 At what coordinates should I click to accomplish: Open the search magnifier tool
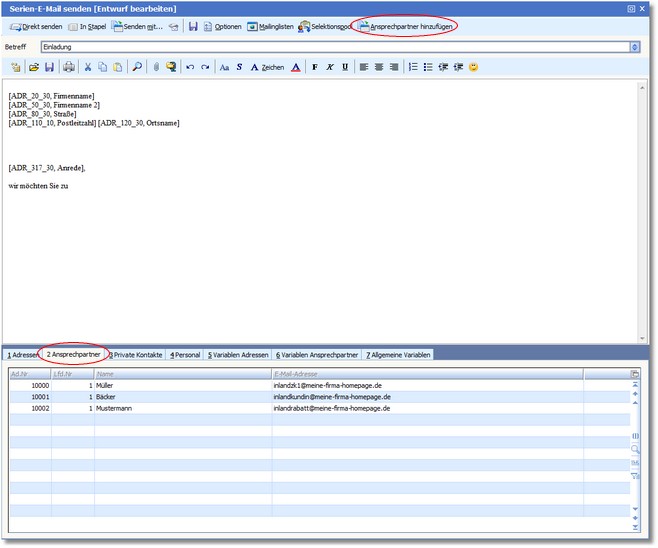137,67
